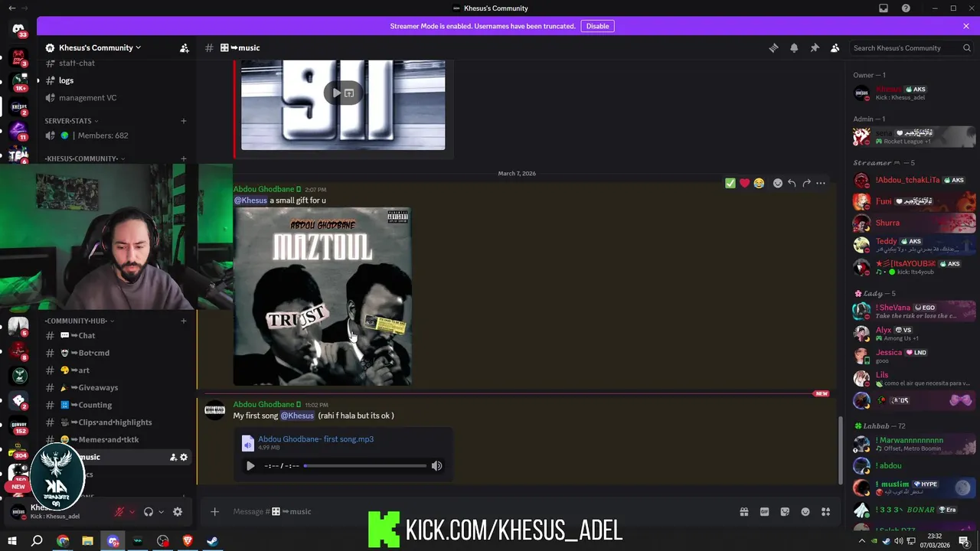Open gift Nitro icon
The image size is (980, 551).
coord(743,512)
